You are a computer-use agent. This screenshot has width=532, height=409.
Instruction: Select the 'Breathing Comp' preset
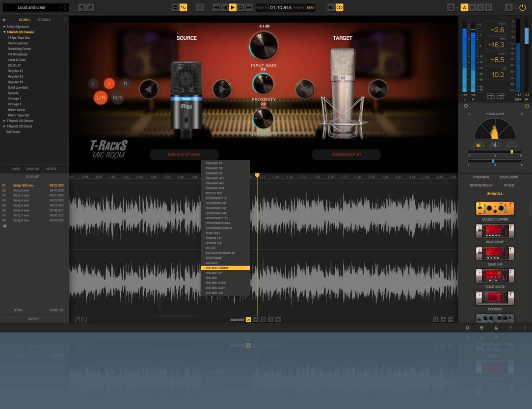(x=19, y=49)
